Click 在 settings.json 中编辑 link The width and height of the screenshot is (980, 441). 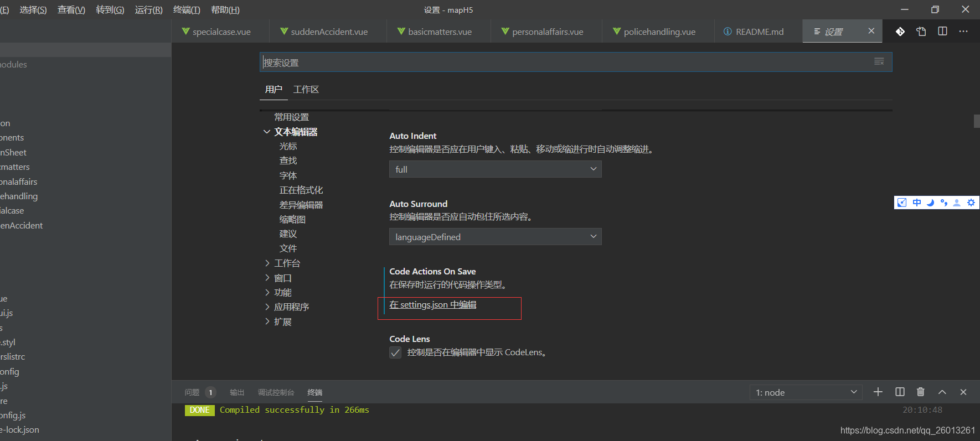[x=433, y=305]
